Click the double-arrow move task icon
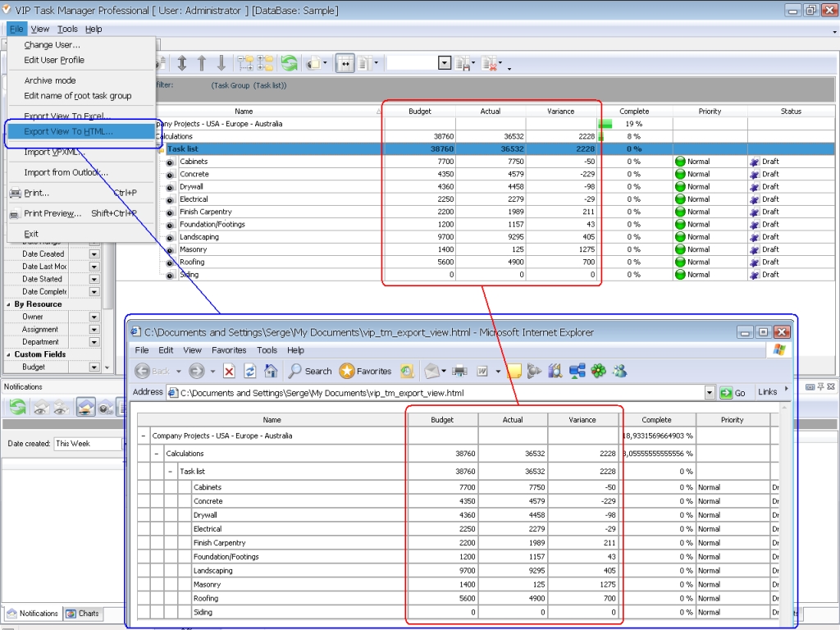Image resolution: width=840 pixels, height=630 pixels. 182,62
